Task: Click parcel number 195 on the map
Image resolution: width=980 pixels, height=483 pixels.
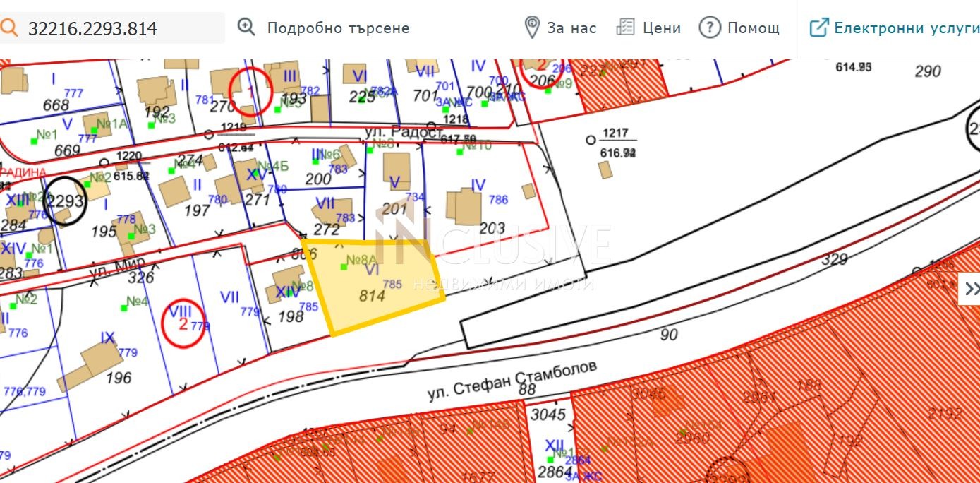Action: [104, 231]
